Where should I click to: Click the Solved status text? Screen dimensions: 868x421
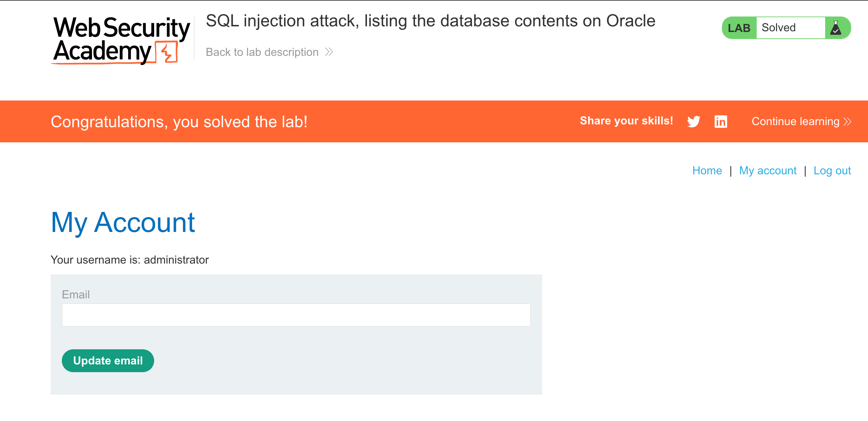(x=778, y=28)
